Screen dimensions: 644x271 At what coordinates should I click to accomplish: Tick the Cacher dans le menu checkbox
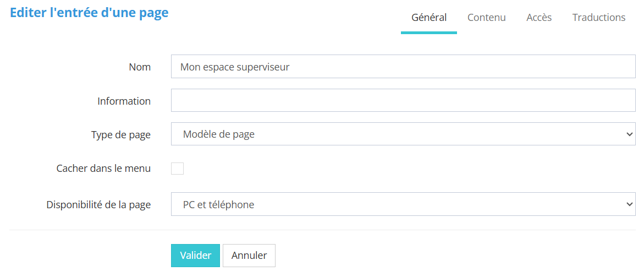177,169
